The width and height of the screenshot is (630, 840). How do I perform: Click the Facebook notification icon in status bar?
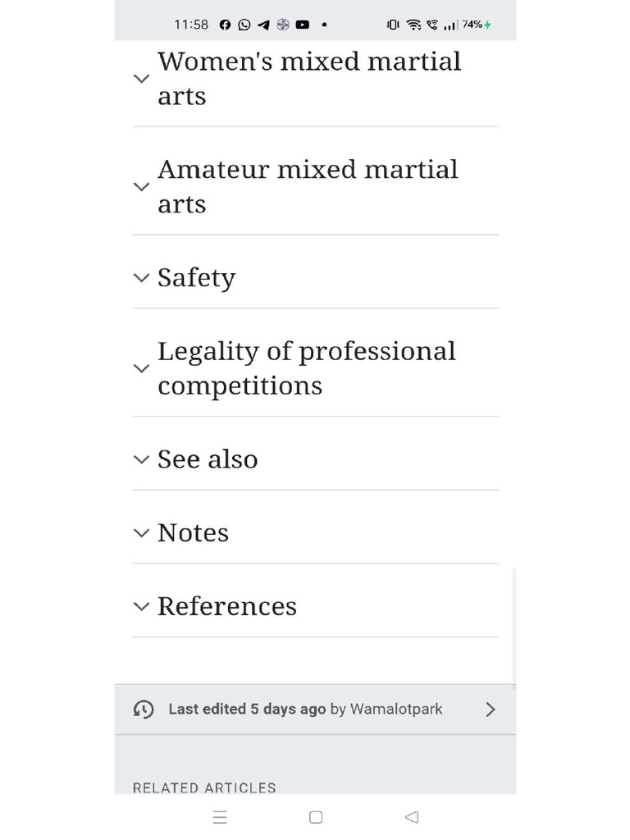[x=226, y=25]
